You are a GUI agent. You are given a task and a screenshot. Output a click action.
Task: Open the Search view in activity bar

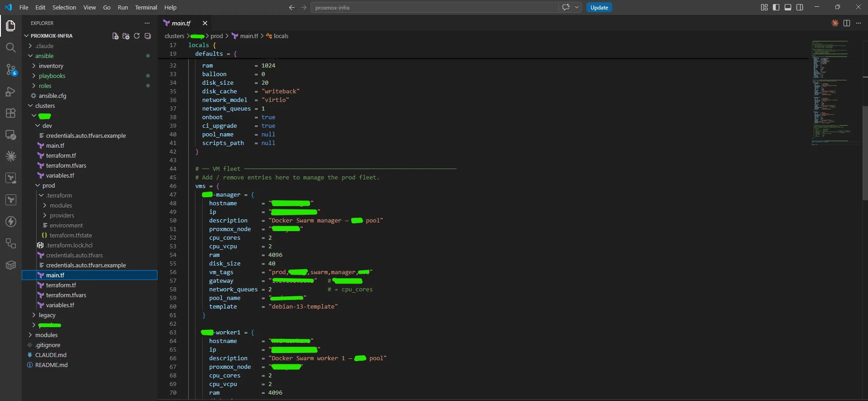coord(10,48)
